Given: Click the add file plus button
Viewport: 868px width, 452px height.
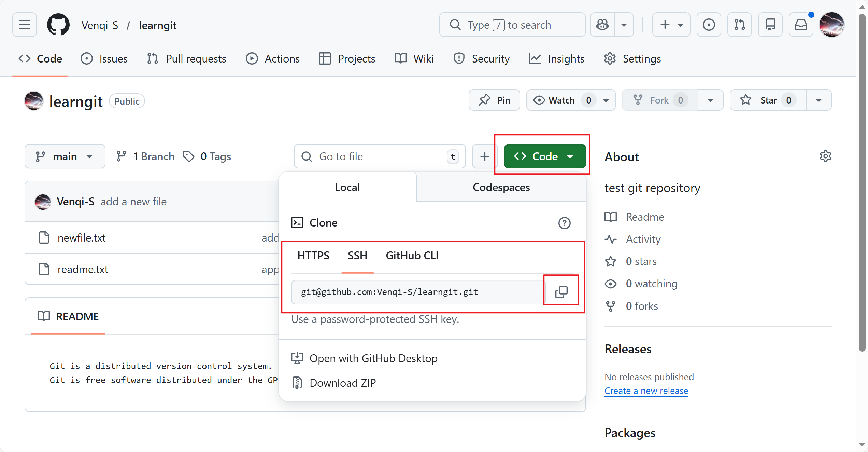Looking at the screenshot, I should click(x=484, y=156).
